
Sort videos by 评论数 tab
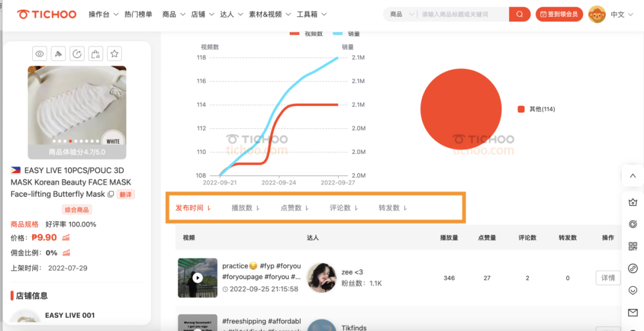344,208
